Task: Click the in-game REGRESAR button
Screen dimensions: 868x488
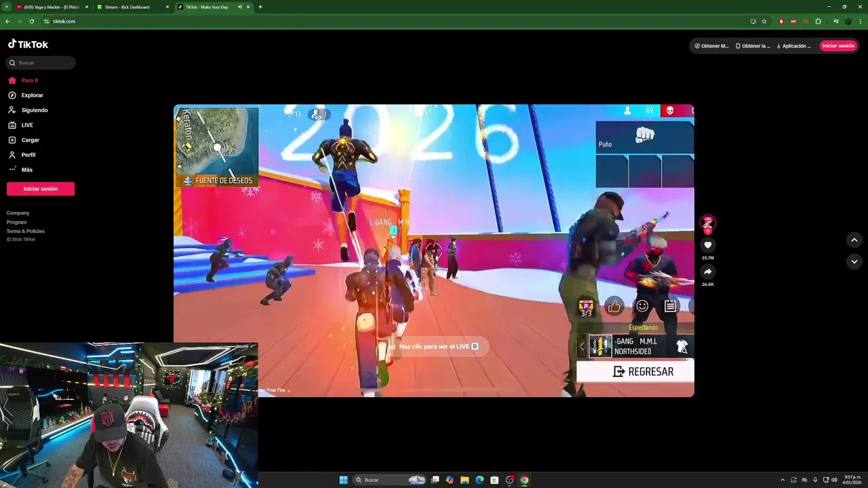Action: point(635,371)
